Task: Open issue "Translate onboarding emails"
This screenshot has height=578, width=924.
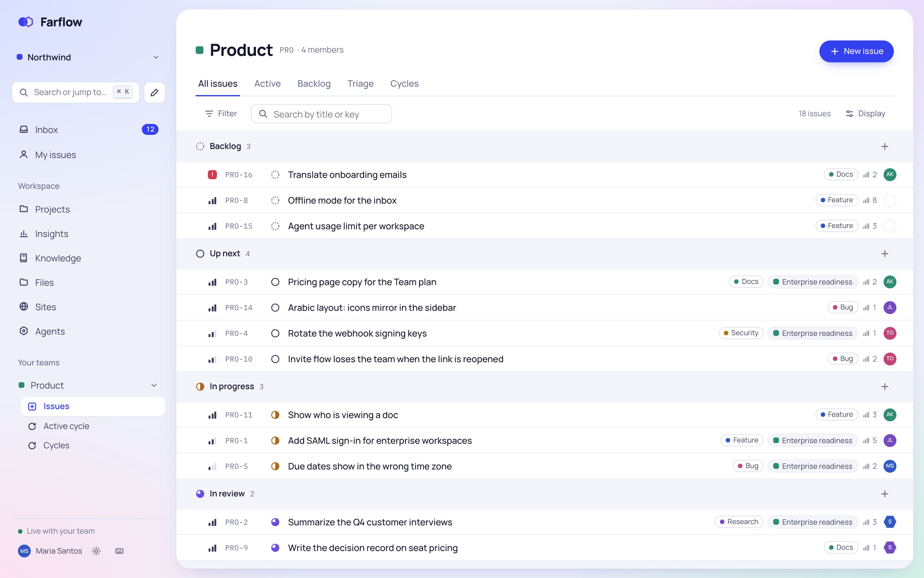Action: [347, 175]
